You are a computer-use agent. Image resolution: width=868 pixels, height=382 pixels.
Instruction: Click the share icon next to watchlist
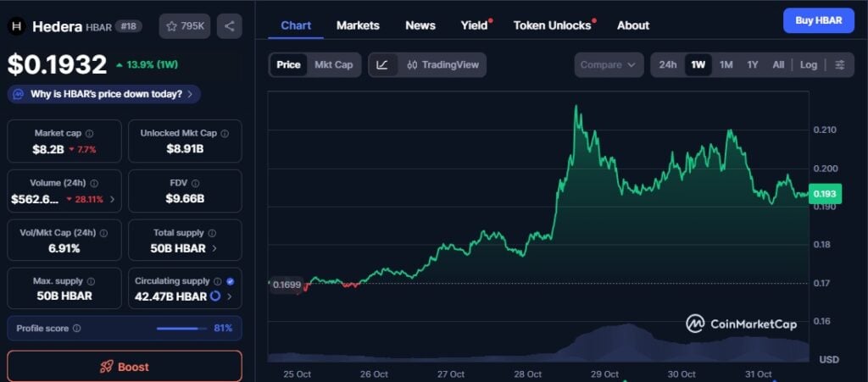pos(229,26)
